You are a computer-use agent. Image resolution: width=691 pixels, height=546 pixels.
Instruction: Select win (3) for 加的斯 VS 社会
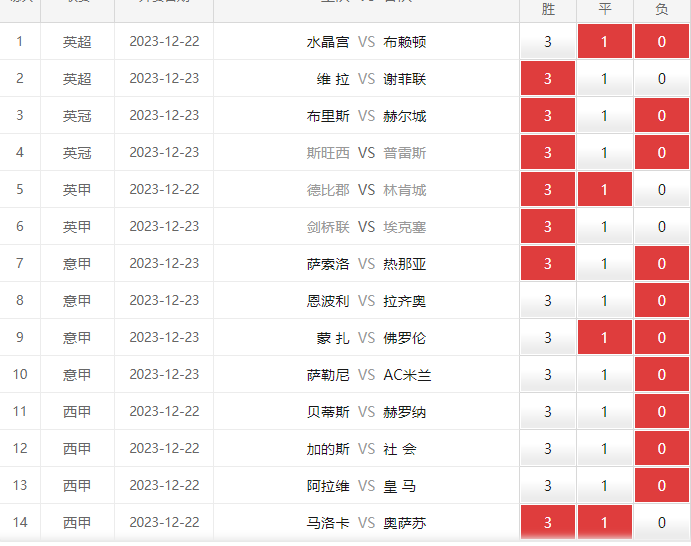(x=548, y=449)
